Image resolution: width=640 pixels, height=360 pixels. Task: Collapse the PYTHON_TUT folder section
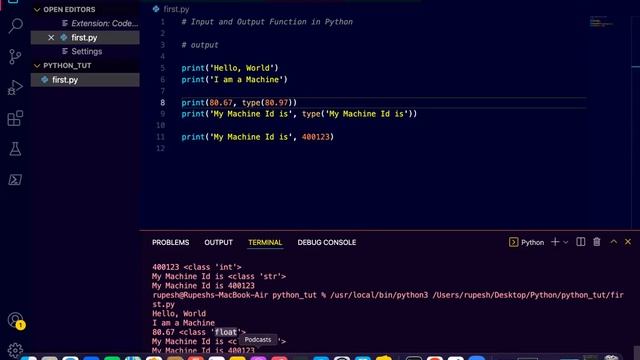(x=62, y=65)
